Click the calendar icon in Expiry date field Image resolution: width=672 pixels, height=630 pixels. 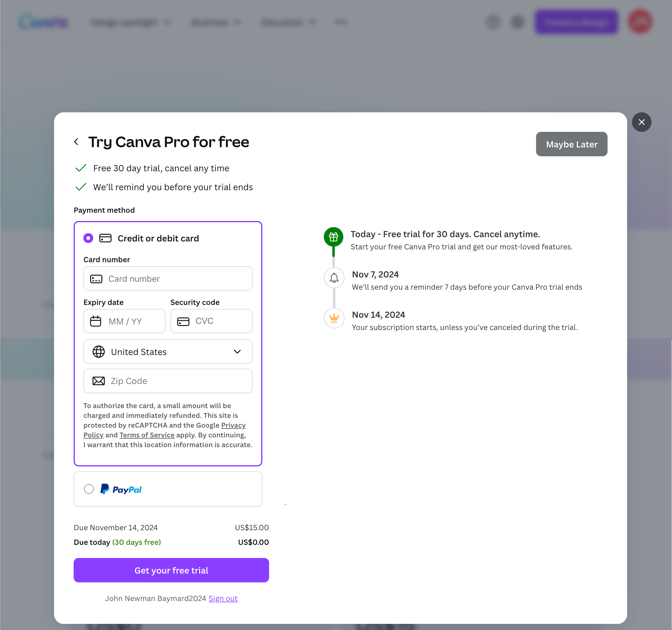click(x=96, y=321)
